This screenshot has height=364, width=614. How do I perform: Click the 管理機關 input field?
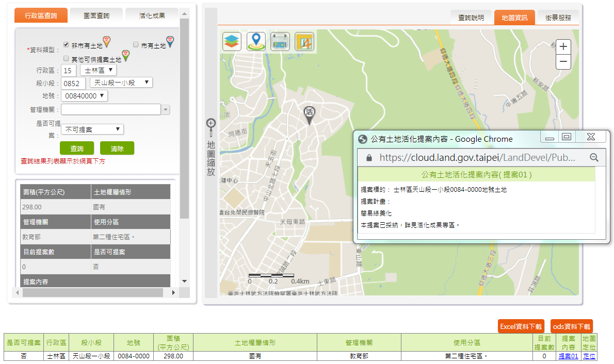[x=111, y=109]
